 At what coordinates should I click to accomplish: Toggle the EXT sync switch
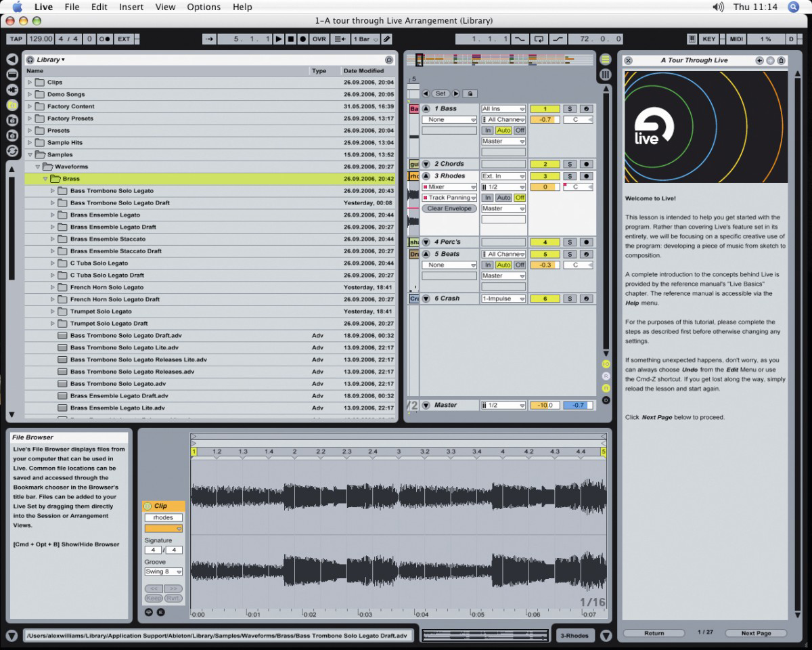124,39
